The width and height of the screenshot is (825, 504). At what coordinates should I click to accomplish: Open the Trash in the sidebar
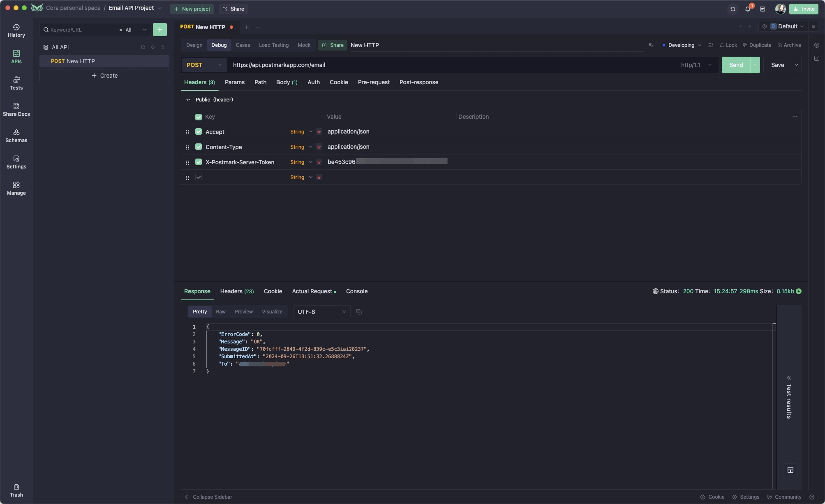16,490
